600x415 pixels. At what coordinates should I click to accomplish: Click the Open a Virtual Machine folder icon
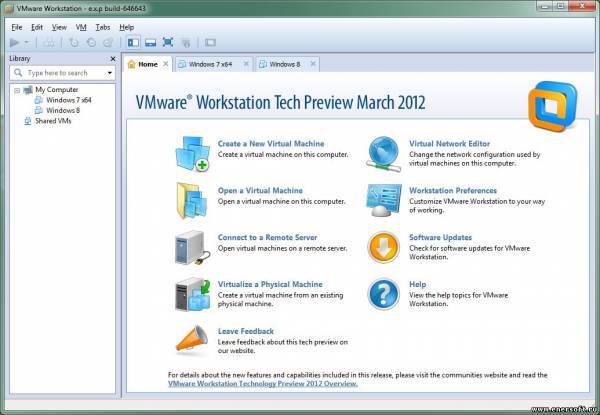192,200
